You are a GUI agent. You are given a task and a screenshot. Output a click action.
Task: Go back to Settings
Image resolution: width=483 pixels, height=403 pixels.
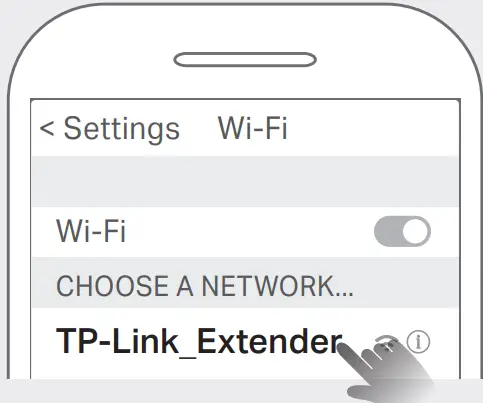[110, 129]
